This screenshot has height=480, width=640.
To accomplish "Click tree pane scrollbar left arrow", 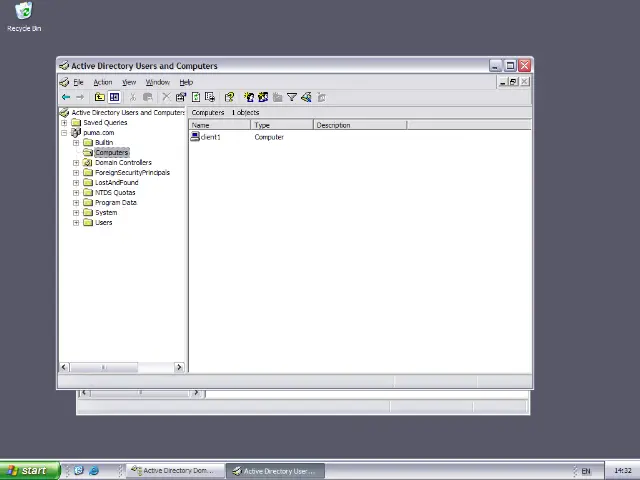I will (64, 367).
